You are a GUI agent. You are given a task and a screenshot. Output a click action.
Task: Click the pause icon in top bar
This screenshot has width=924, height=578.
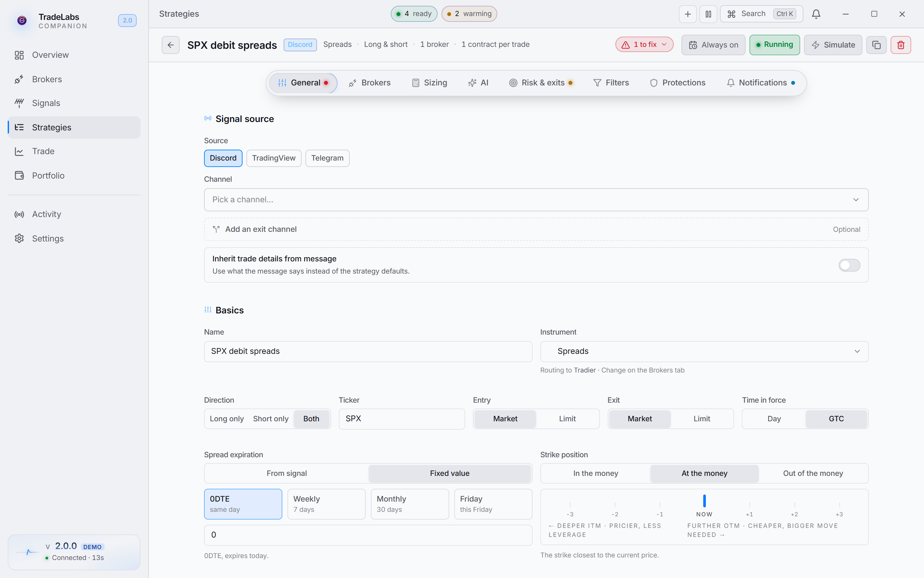708,14
